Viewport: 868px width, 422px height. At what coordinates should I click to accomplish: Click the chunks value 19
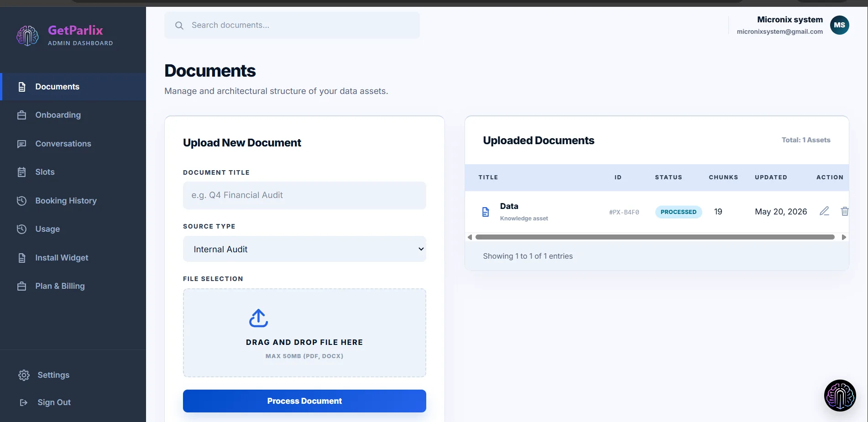718,212
